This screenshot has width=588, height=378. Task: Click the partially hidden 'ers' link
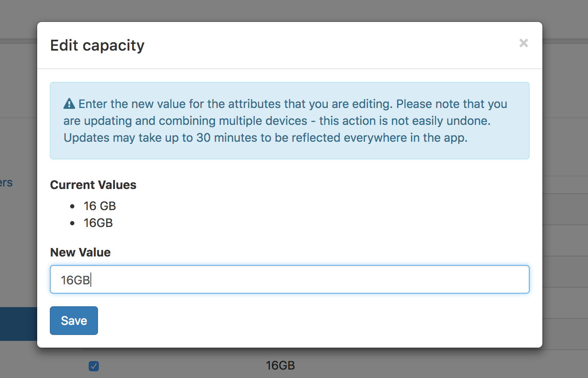click(6, 183)
